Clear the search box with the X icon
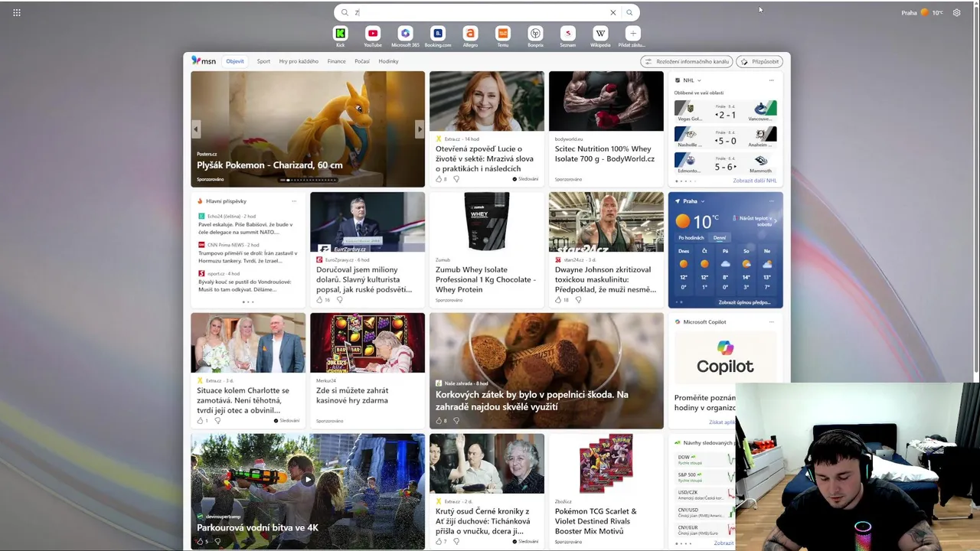Screen dimensions: 980x551 pyautogui.click(x=612, y=12)
